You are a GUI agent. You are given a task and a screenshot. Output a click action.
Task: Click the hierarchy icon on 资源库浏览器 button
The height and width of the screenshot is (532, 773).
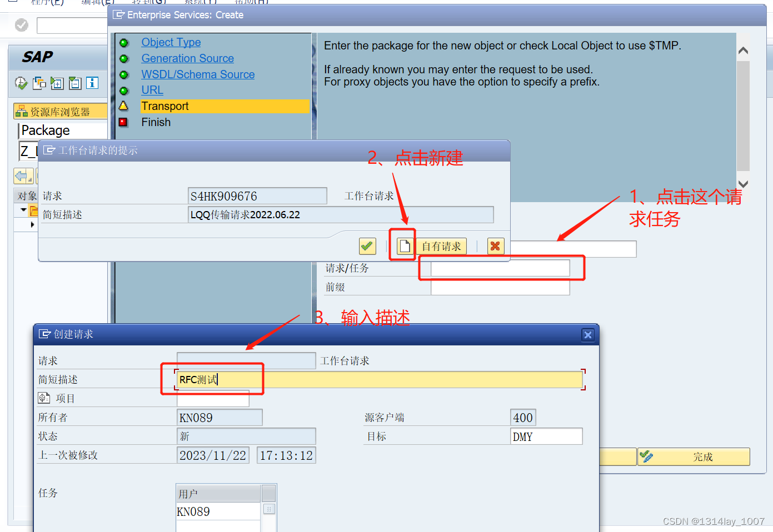[x=21, y=111]
